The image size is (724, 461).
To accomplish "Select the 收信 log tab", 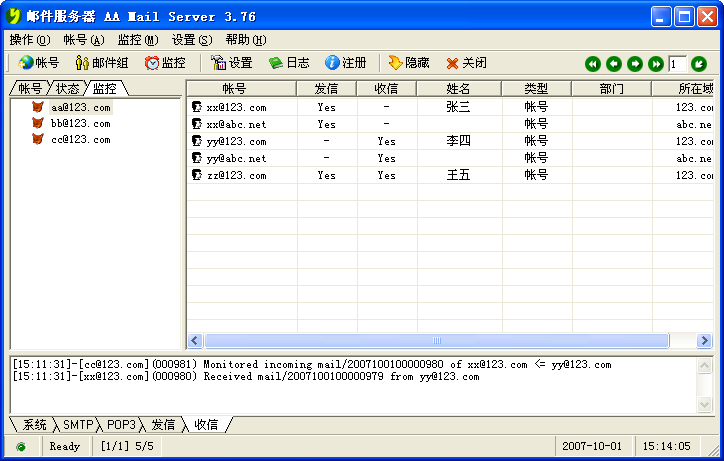I will coord(206,425).
